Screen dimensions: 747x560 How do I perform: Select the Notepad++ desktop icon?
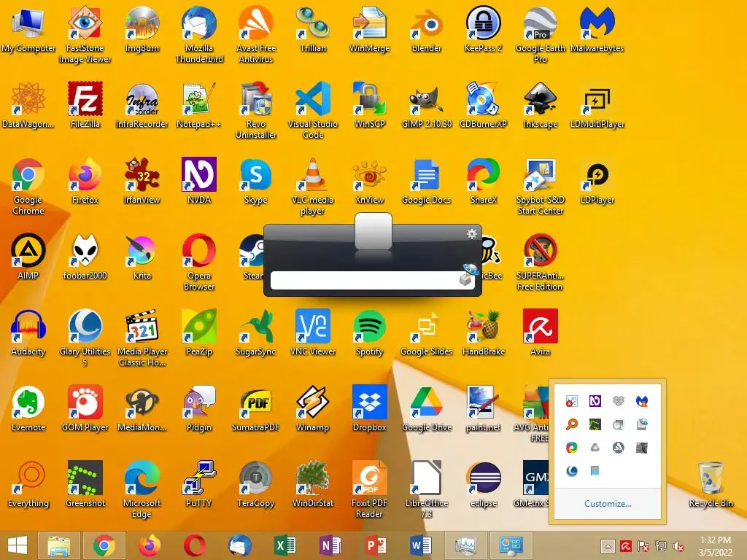[198, 105]
